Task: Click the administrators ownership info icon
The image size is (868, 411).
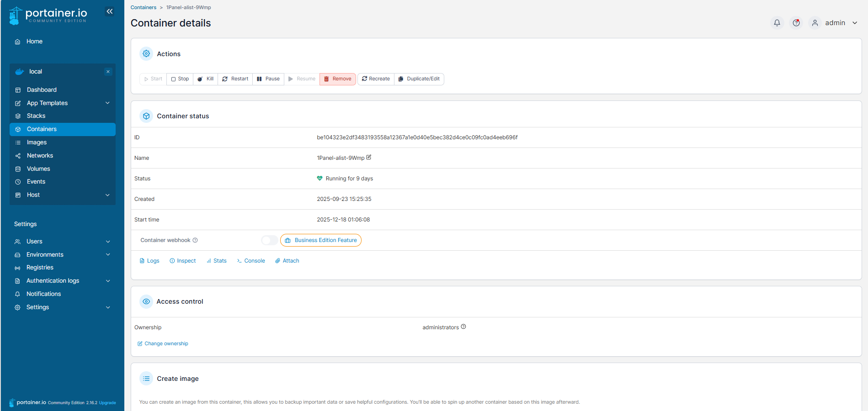Action: pos(463,327)
